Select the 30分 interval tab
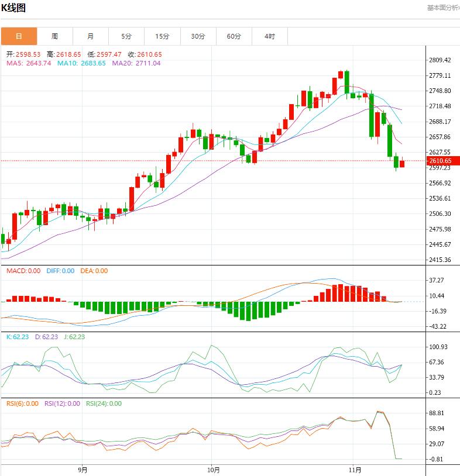The height and width of the screenshot is (476, 460). tap(198, 36)
